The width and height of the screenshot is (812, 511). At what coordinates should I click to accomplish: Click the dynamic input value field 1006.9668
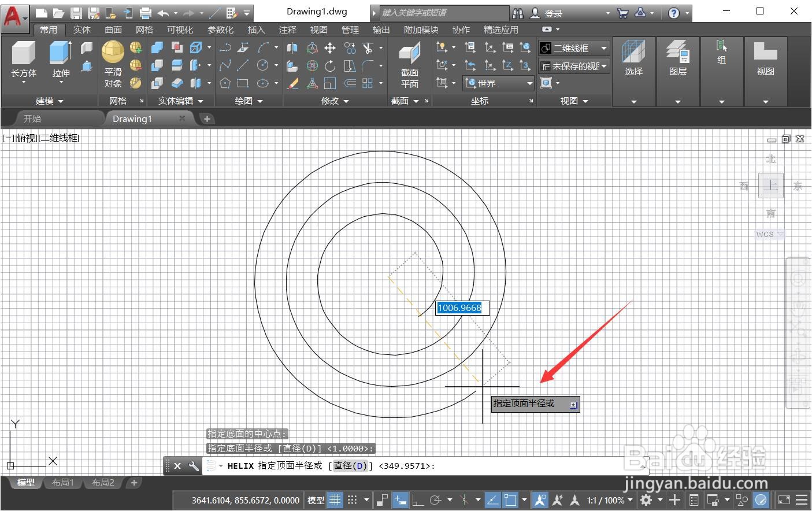click(x=462, y=308)
